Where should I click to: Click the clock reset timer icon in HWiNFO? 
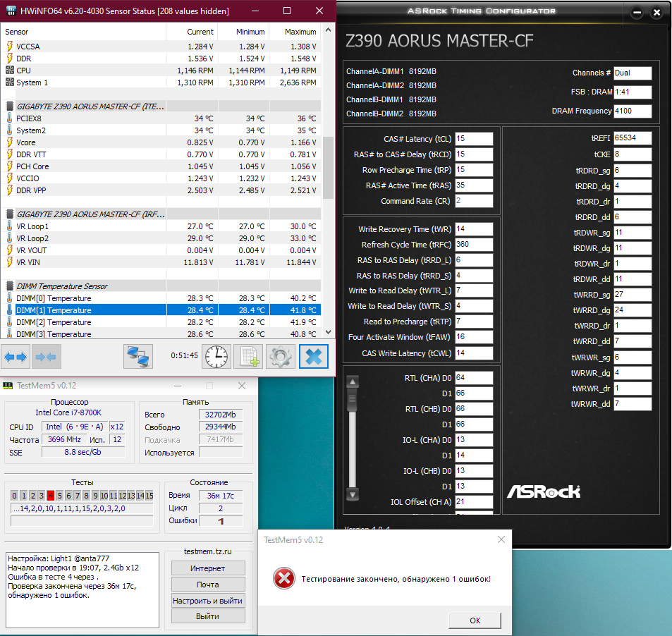pos(216,357)
